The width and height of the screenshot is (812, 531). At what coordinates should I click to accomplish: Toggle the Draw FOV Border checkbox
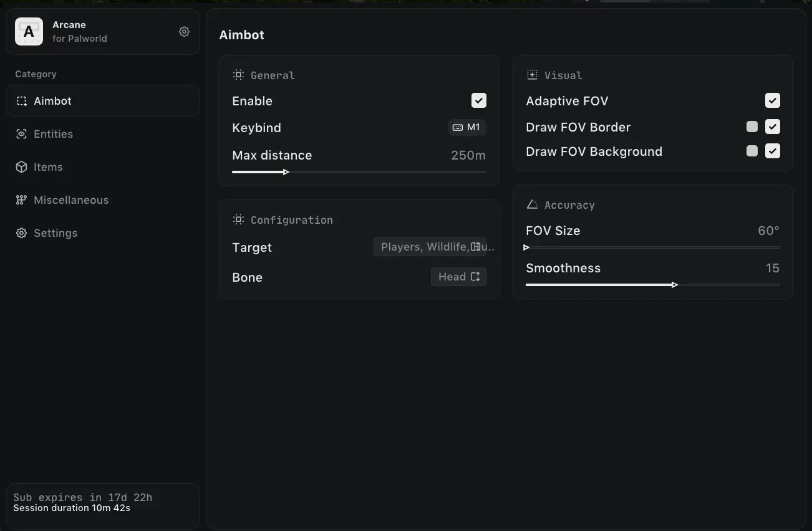pos(773,127)
